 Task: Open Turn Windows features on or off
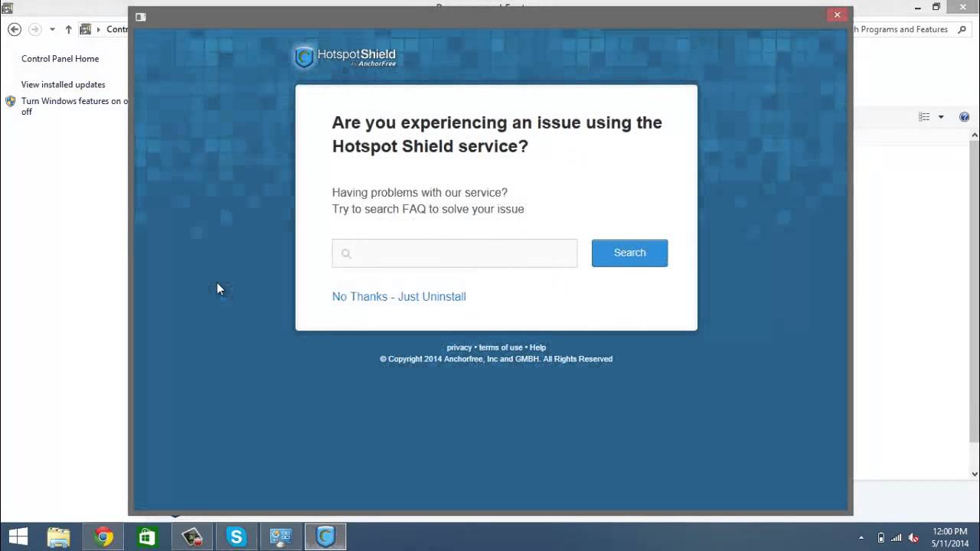74,106
